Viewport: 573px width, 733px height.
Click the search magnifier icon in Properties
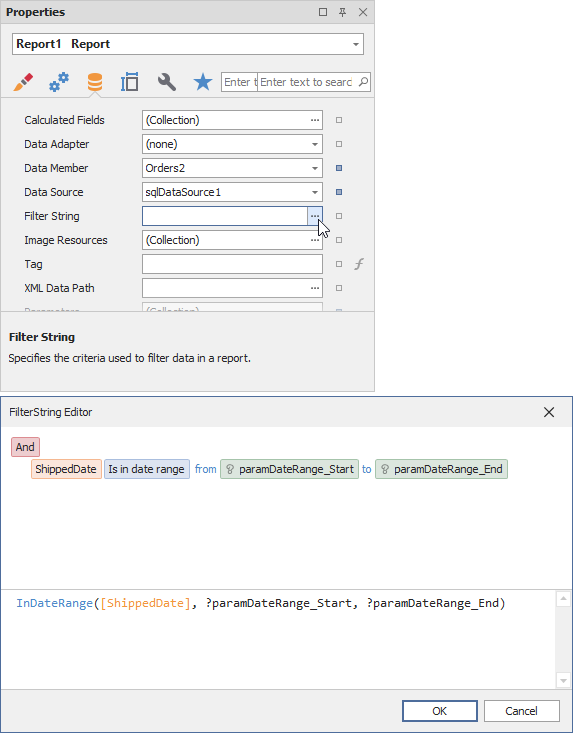[x=363, y=82]
